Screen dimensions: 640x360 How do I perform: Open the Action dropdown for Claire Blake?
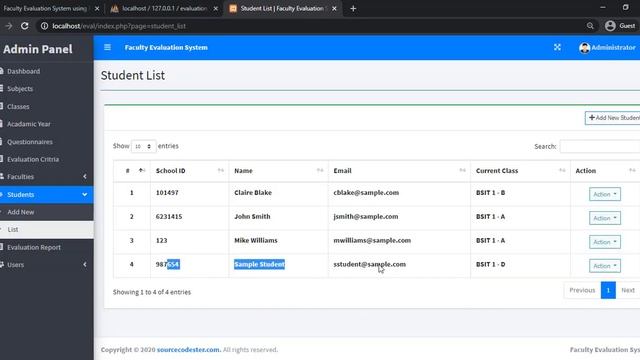tap(604, 194)
